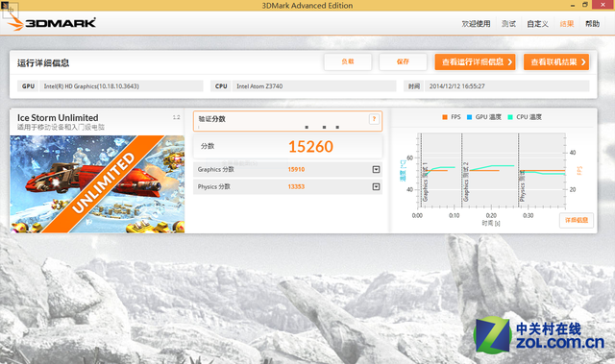This screenshot has height=364, width=615.
Task: Click the score value 15260
Action: (x=310, y=147)
